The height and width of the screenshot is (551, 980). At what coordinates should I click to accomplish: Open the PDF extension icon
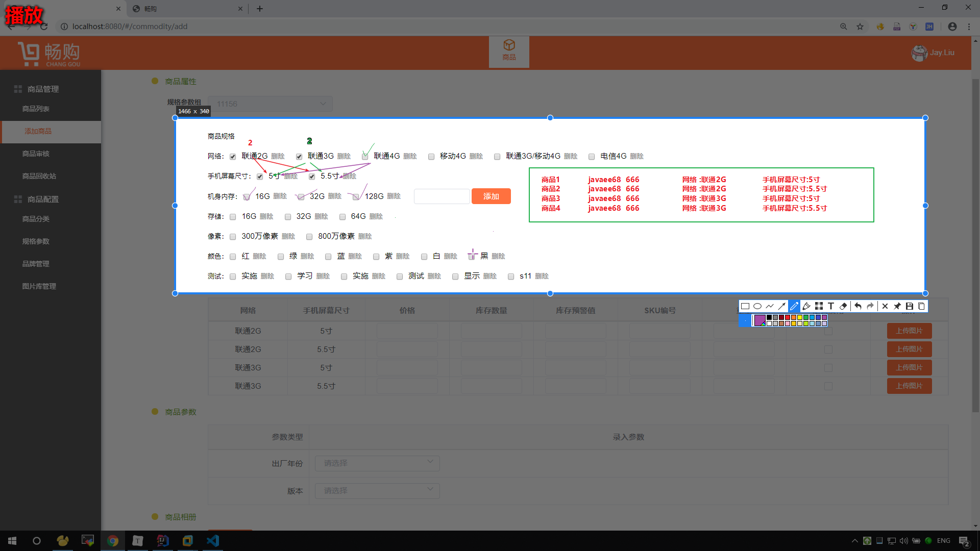[897, 27]
